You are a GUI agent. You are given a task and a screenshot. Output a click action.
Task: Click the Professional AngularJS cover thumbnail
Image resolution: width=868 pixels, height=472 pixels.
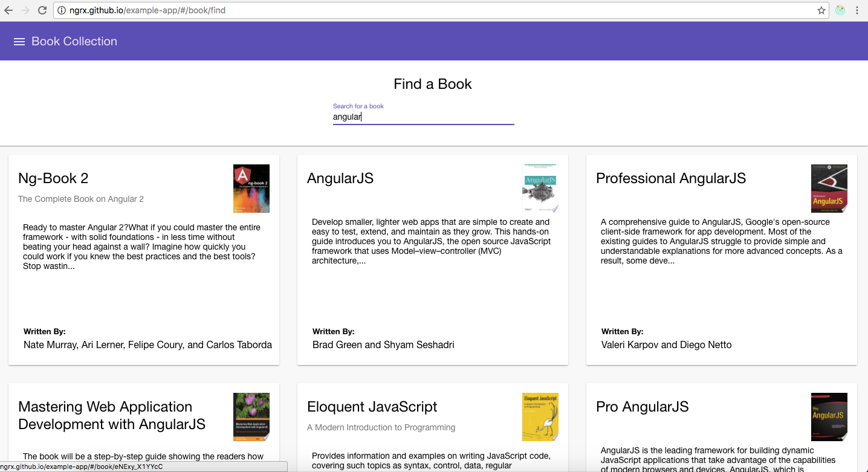[x=829, y=189]
